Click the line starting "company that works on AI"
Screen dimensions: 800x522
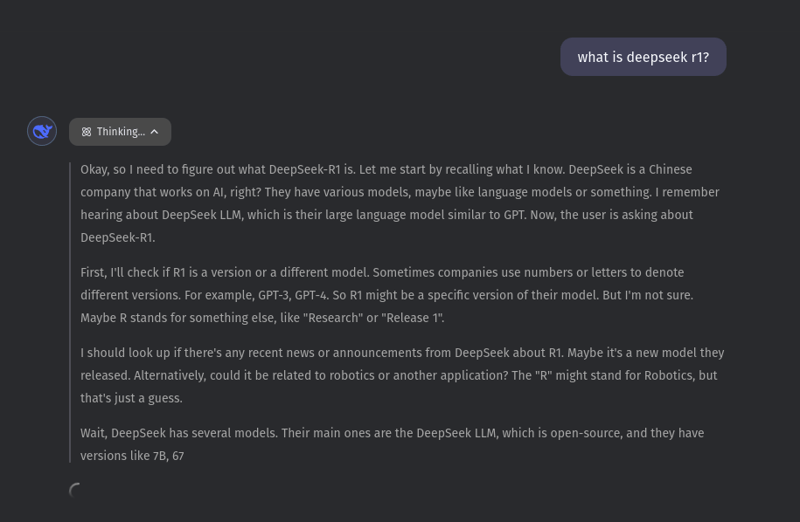pyautogui.click(x=399, y=192)
